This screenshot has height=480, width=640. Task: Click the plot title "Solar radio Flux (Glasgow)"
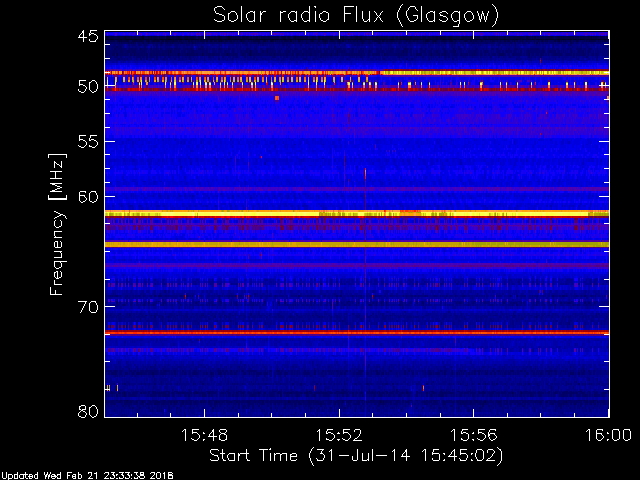click(x=356, y=16)
